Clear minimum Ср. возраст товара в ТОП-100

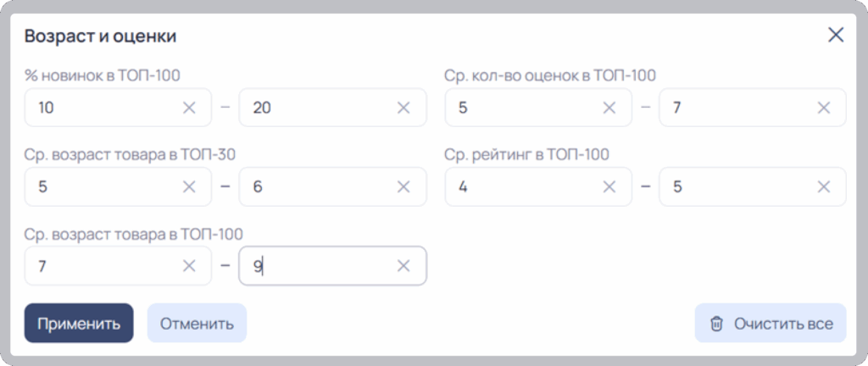189,266
